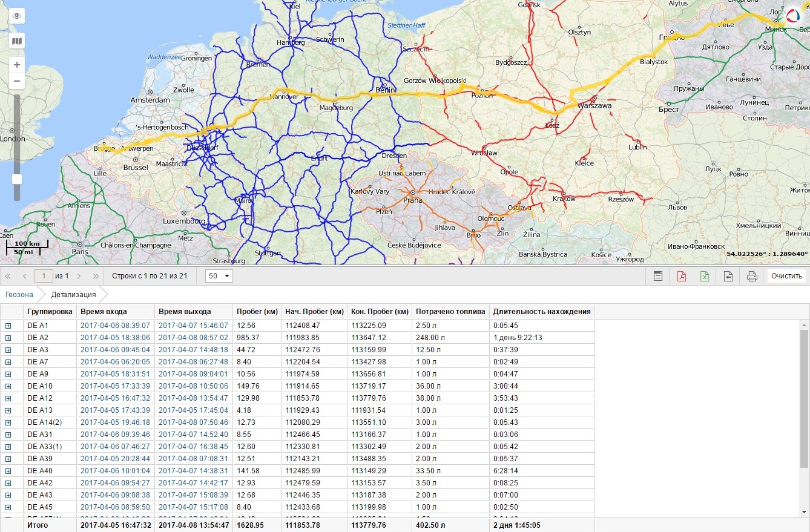Toggle the eye visibility button on map
810x532 pixels.
tap(17, 16)
